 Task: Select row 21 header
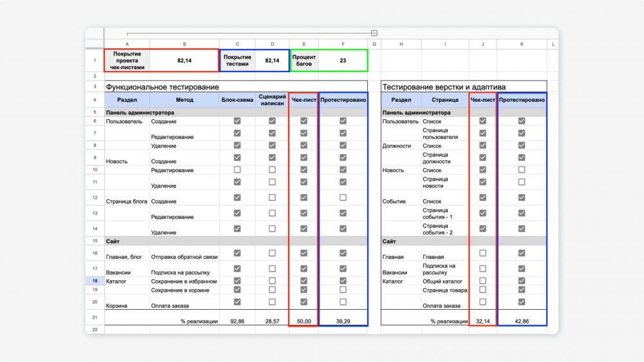[95, 318]
